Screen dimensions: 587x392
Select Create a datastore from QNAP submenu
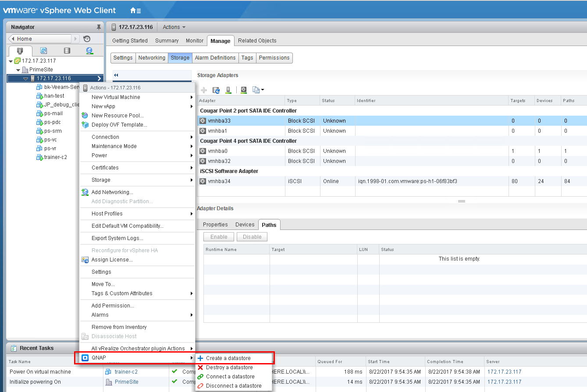[228, 358]
